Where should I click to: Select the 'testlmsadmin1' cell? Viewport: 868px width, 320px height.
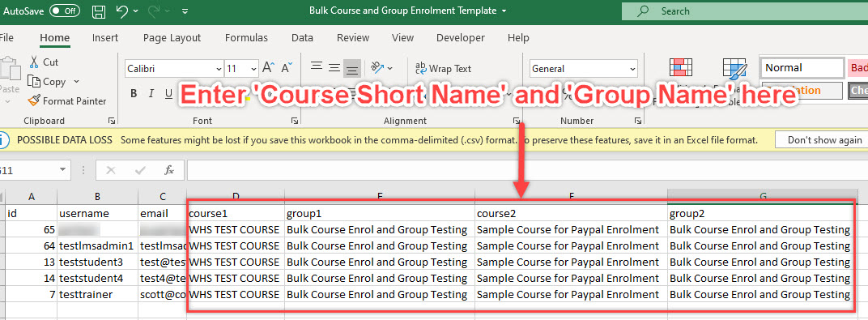97,245
